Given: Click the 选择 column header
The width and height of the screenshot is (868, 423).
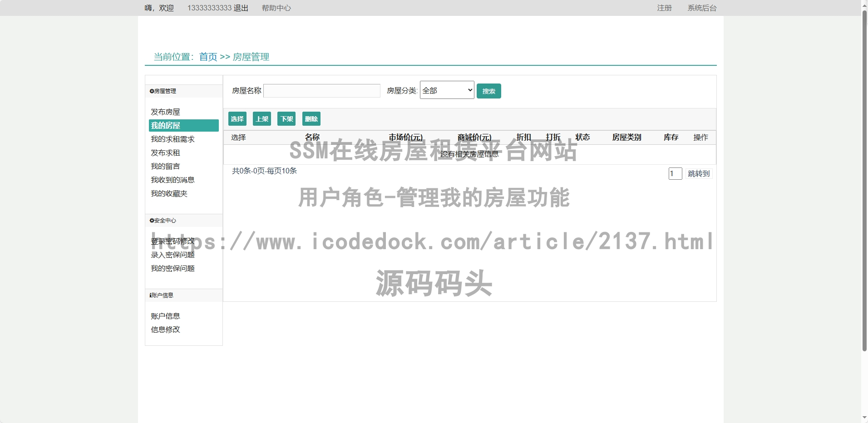Looking at the screenshot, I should click(238, 137).
